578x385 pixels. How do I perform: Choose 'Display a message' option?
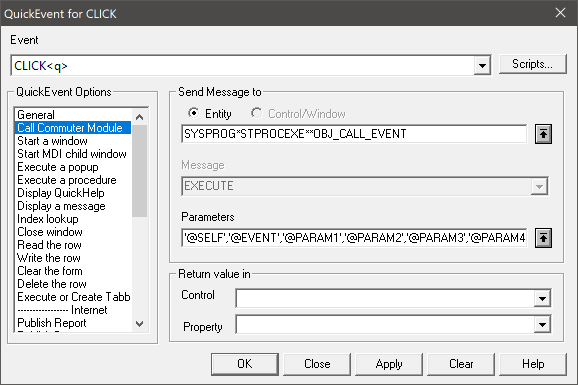[x=61, y=206]
